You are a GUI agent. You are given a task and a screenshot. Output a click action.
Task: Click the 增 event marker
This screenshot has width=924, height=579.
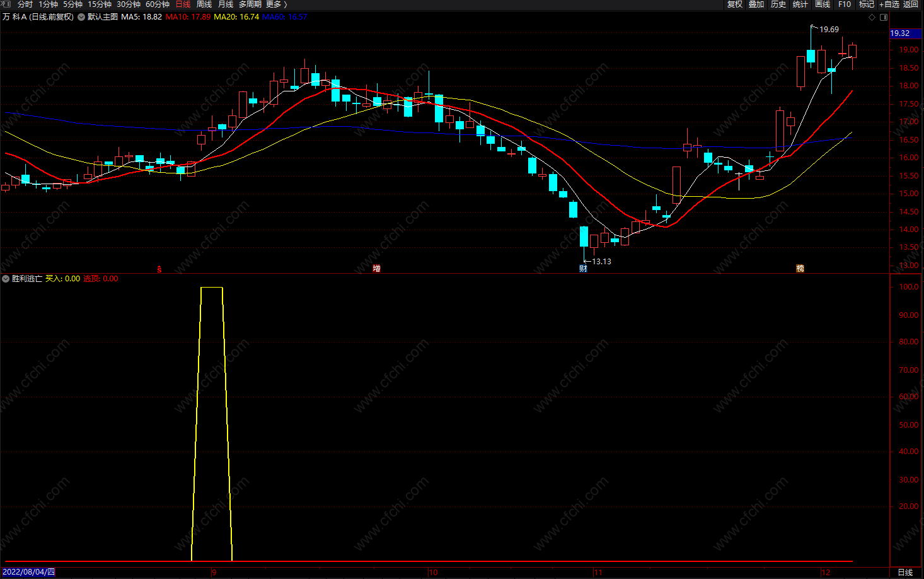click(x=376, y=269)
